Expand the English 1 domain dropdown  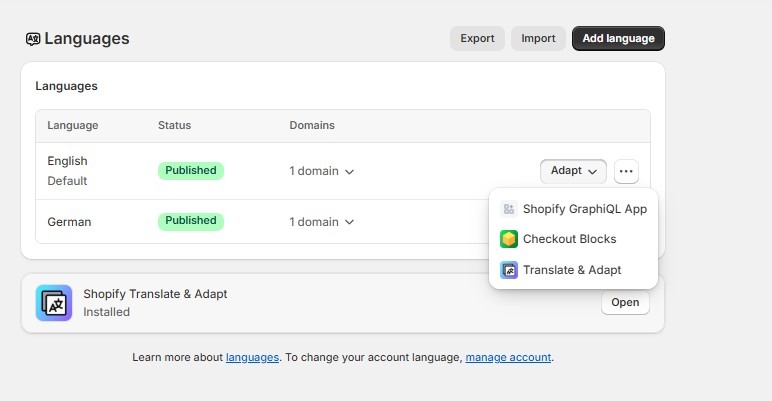(x=322, y=171)
